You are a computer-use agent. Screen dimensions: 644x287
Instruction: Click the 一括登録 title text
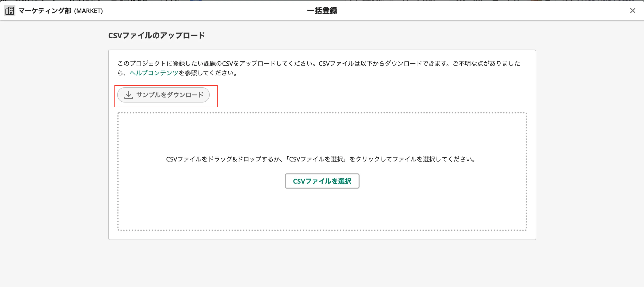(322, 11)
